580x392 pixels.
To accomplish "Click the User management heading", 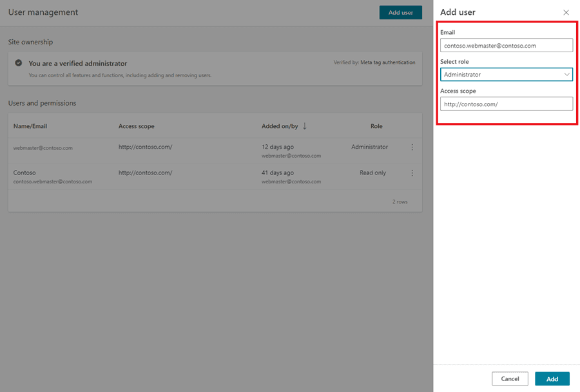I will 43,12.
